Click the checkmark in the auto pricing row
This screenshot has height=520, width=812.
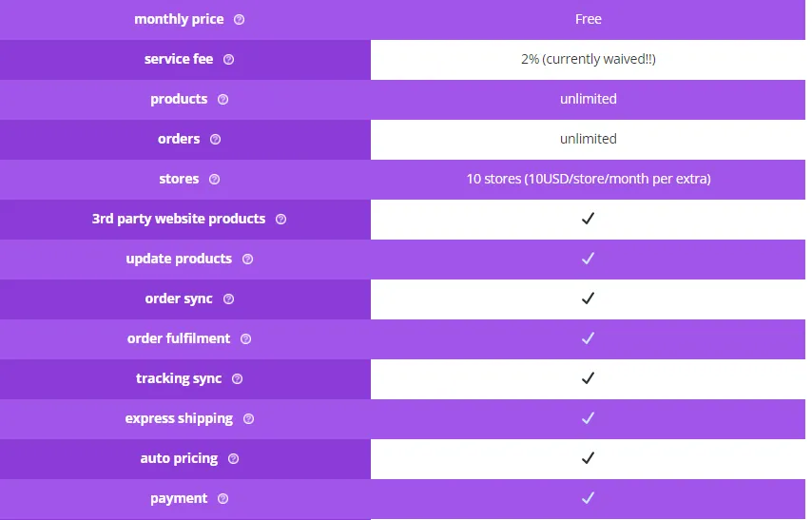click(588, 458)
